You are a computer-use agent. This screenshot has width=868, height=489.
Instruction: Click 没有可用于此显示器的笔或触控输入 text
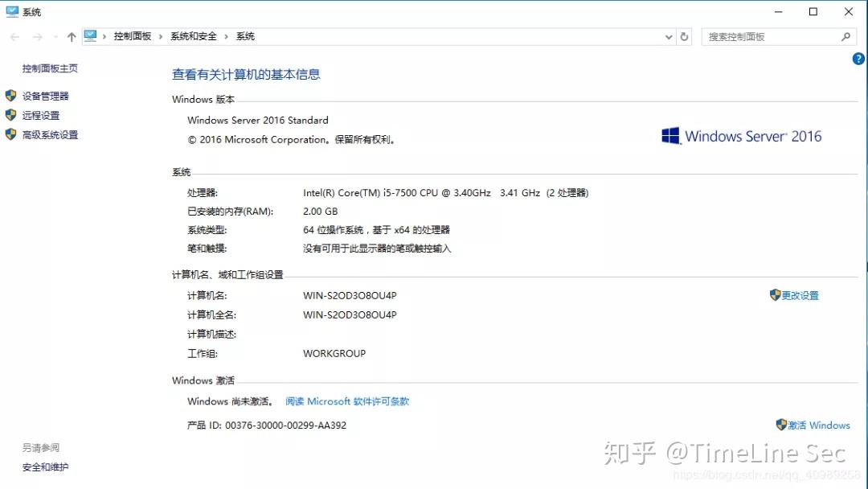(x=377, y=249)
